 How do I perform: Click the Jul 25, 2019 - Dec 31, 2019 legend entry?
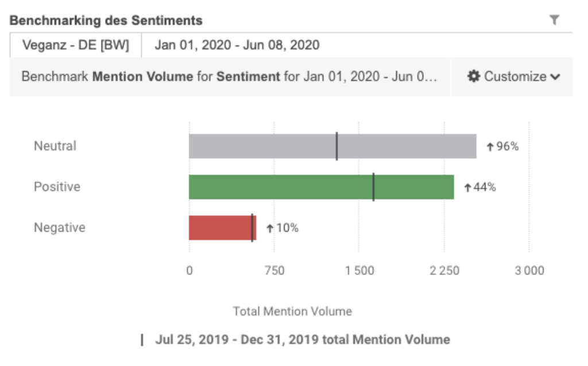(x=295, y=340)
